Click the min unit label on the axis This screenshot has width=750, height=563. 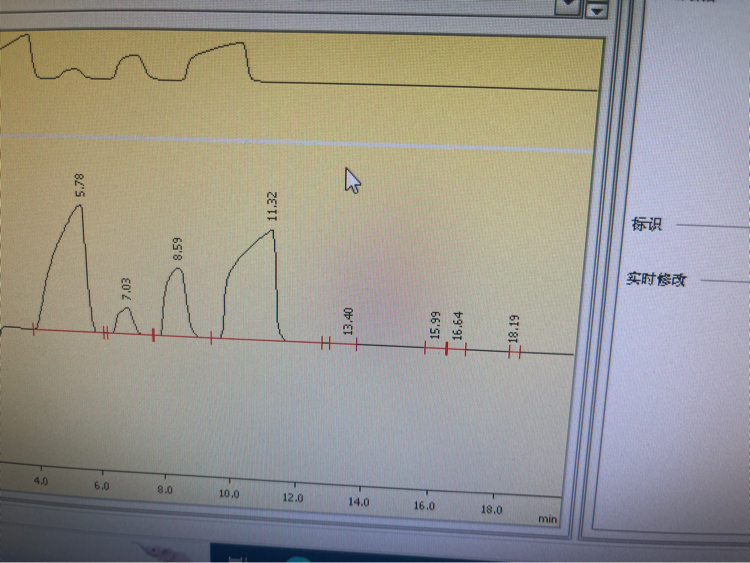coord(548,519)
